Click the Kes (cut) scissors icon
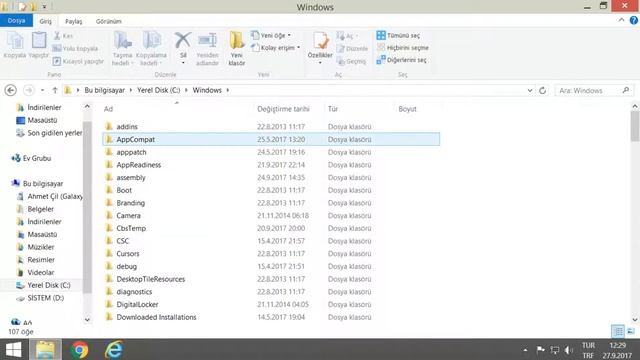Screen dimensions: 640x360 click(x=58, y=36)
